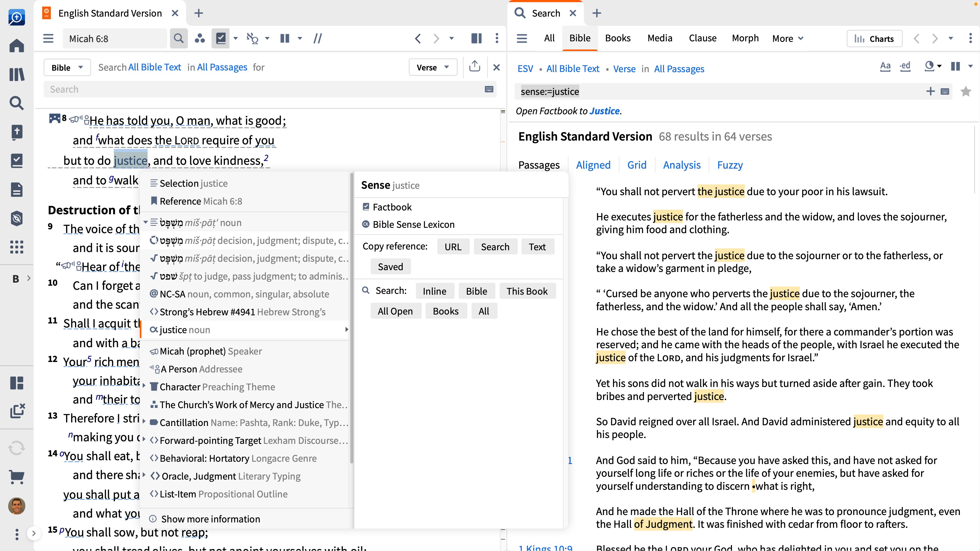This screenshot has height=551, width=980.
Task: Open the Search magnifier in left sidebar
Action: click(x=16, y=103)
